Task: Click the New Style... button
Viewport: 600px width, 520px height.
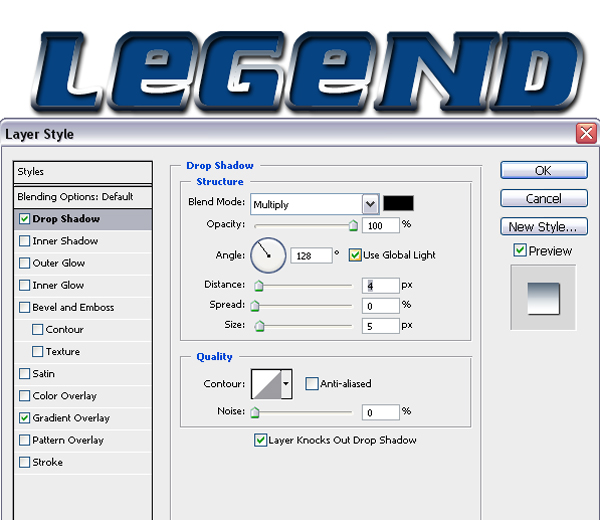Action: click(544, 227)
